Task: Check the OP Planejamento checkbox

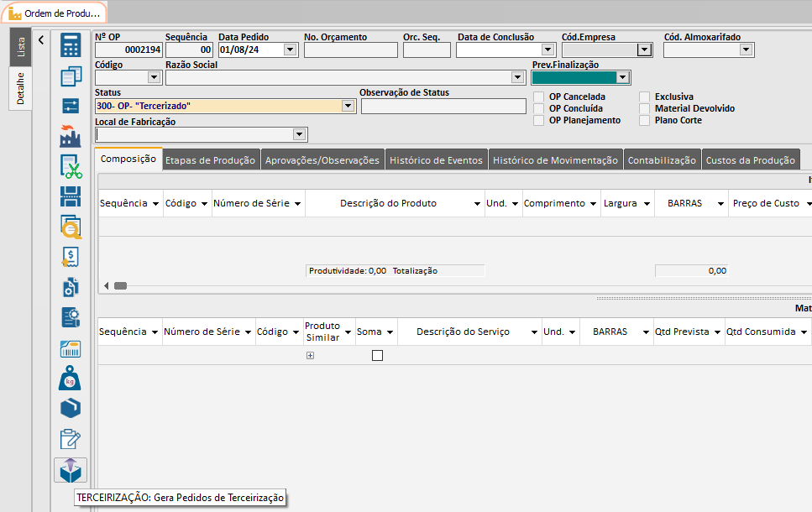Action: [538, 121]
